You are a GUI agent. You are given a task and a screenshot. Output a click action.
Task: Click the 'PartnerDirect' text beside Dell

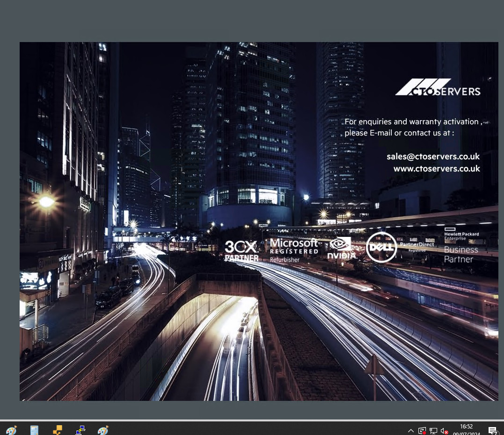tap(417, 245)
